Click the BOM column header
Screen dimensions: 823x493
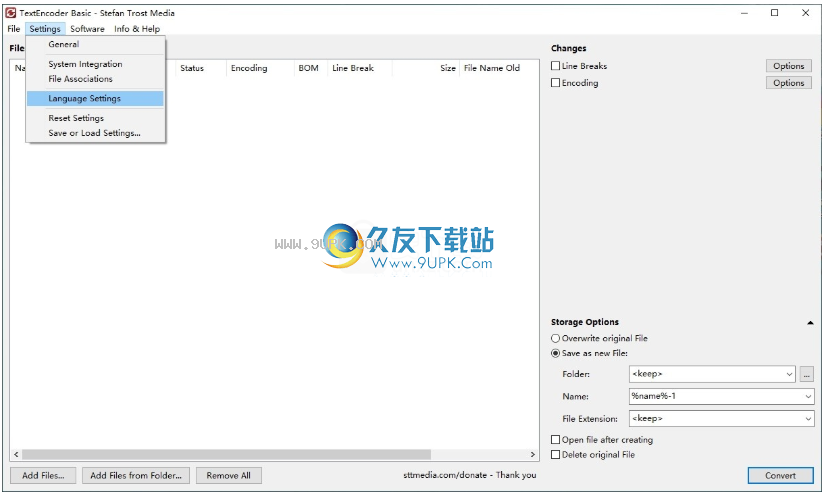tap(311, 68)
